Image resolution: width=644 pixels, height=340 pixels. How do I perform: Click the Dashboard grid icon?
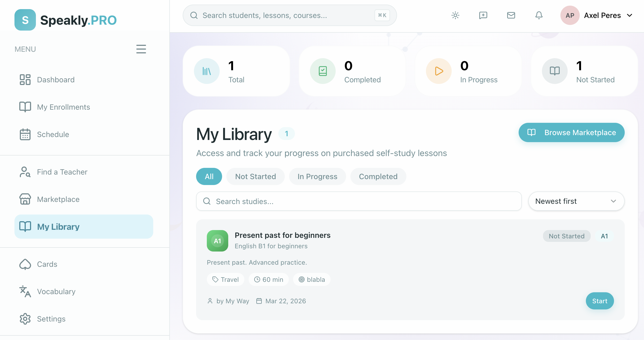click(25, 80)
